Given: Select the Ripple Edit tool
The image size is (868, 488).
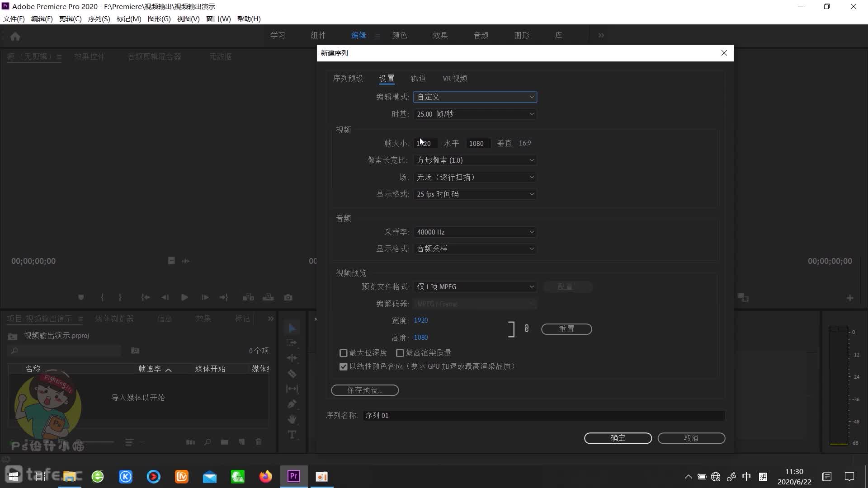Looking at the screenshot, I should pos(292,358).
